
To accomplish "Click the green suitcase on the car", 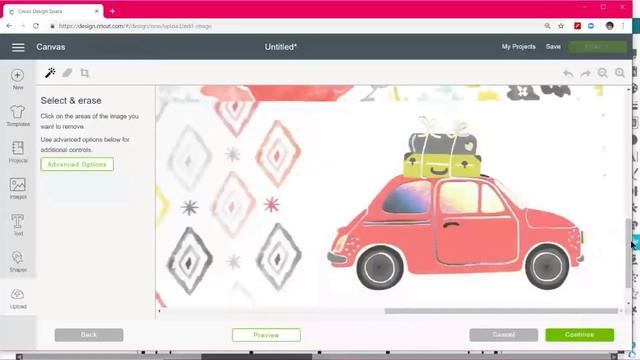I will (x=442, y=166).
